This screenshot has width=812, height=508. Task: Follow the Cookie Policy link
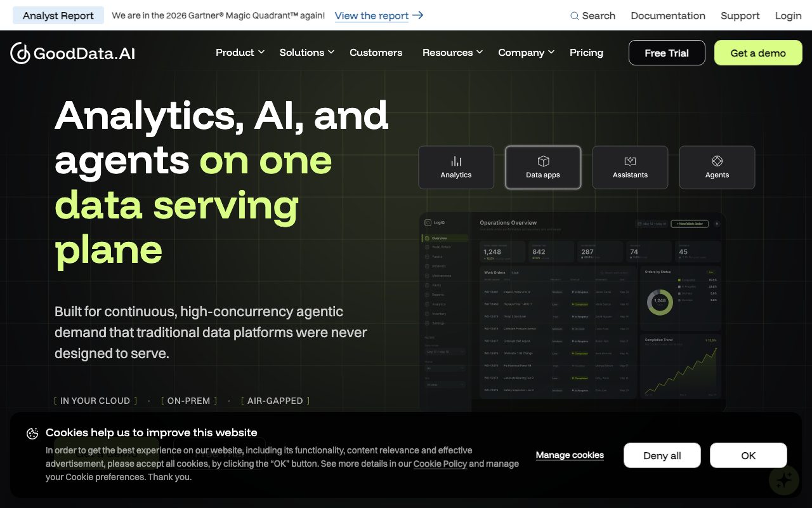coord(440,464)
